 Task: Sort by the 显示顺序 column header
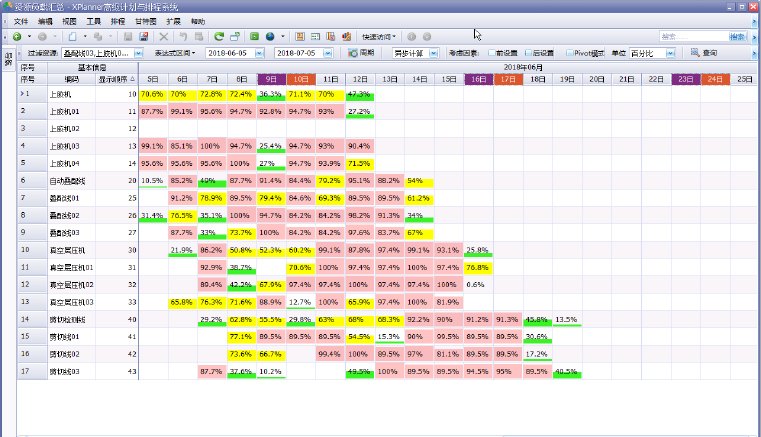[116, 79]
